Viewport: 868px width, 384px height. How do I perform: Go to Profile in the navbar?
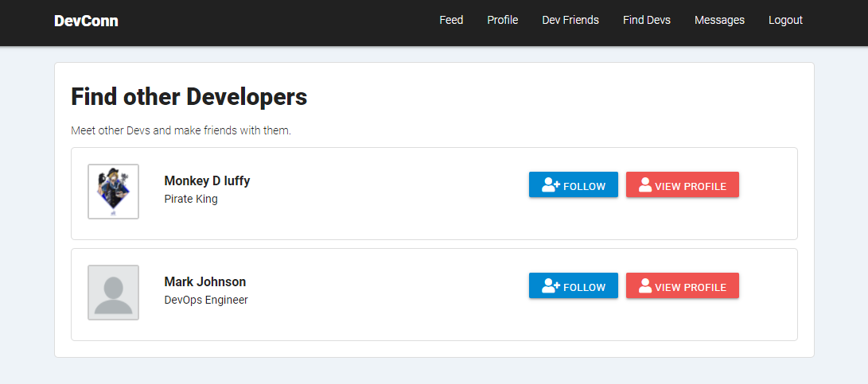503,20
